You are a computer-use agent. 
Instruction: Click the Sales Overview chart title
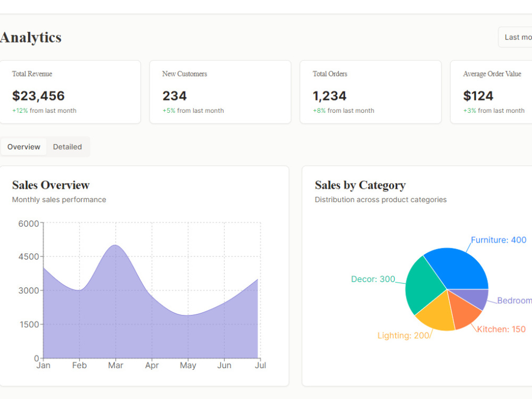tap(51, 185)
